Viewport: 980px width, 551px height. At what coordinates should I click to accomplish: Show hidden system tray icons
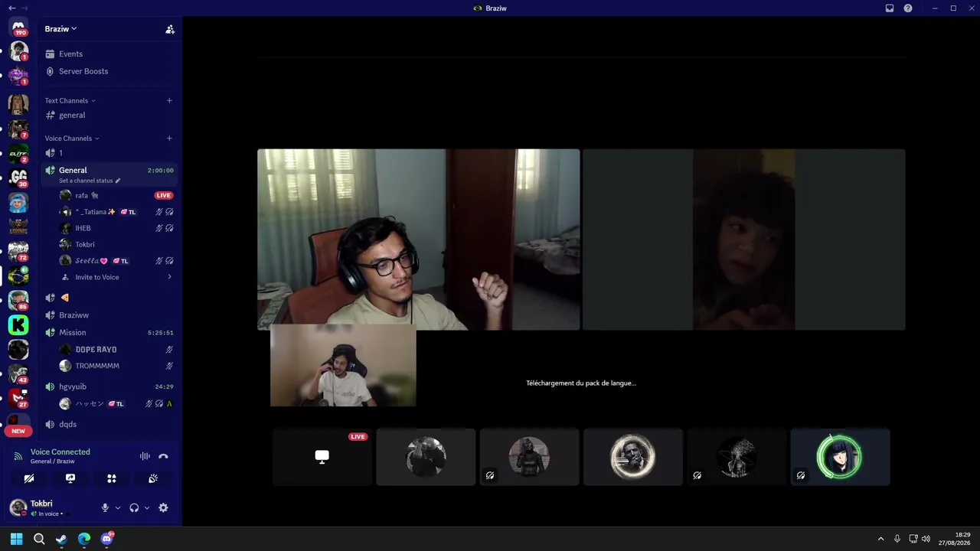[x=880, y=539]
